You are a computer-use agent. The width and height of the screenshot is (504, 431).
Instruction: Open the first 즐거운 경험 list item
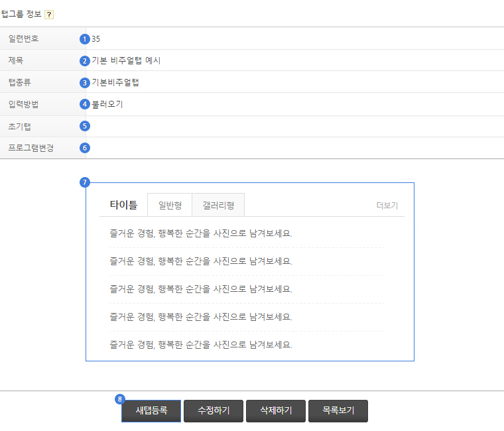pyautogui.click(x=200, y=233)
